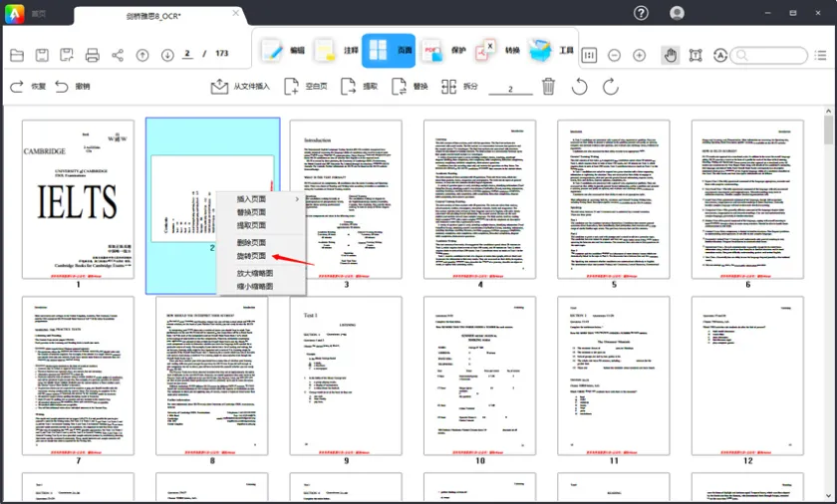The image size is (837, 504).
Task: Click the open folder icon
Action: tap(16, 55)
